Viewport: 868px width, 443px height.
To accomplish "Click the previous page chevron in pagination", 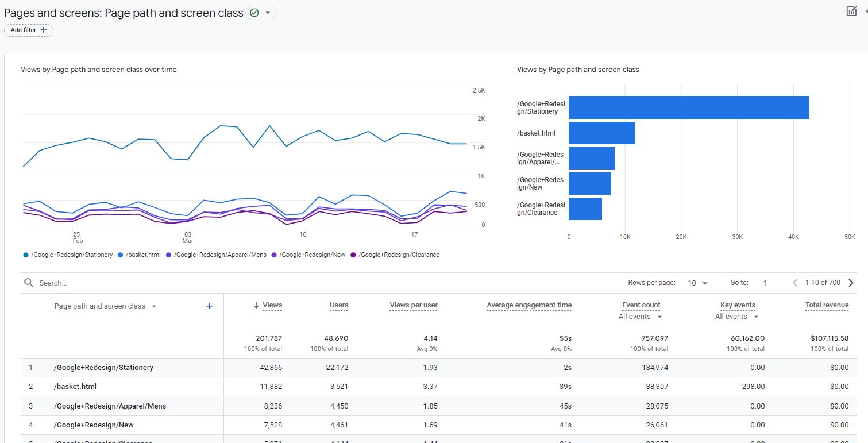I will pos(794,282).
